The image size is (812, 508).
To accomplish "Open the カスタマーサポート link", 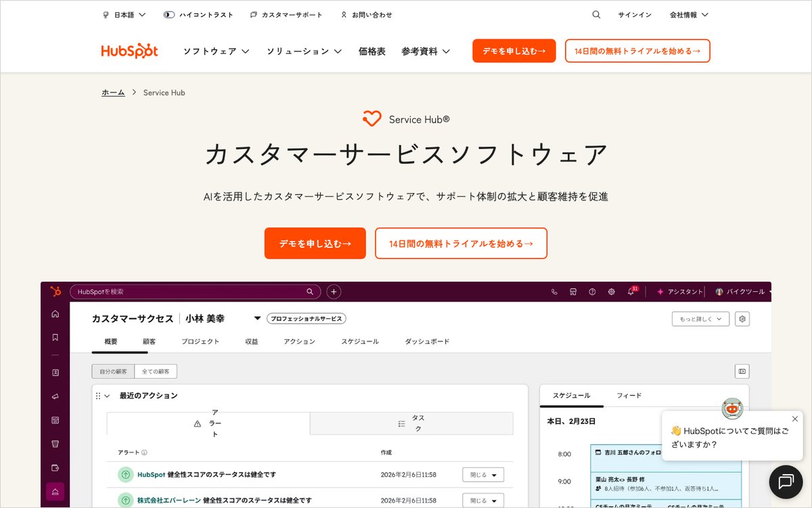I will point(286,14).
